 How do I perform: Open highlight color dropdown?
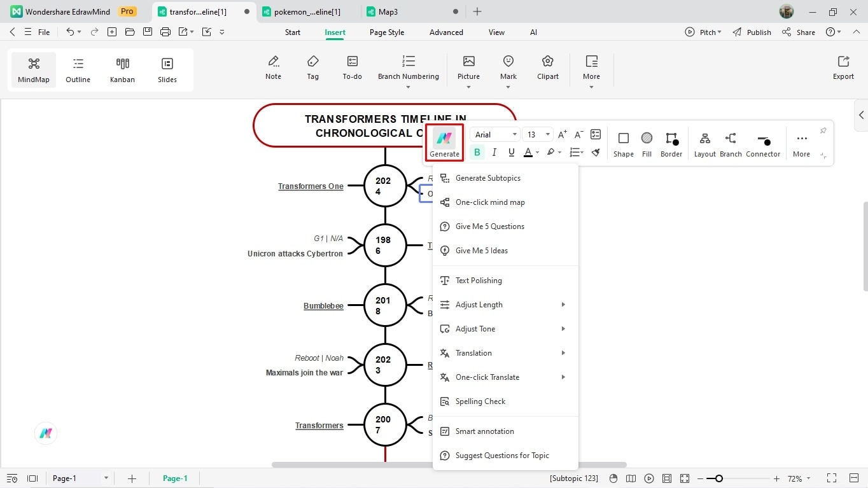[x=559, y=153]
